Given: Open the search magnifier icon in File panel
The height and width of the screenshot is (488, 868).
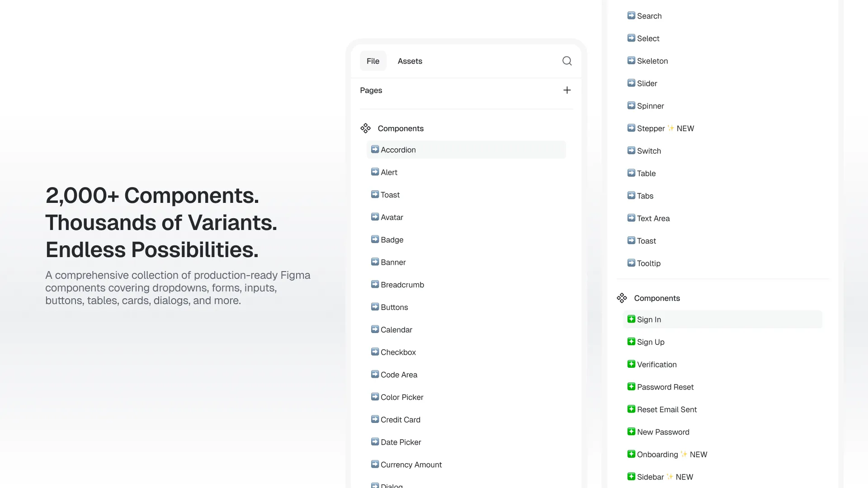Looking at the screenshot, I should [567, 61].
